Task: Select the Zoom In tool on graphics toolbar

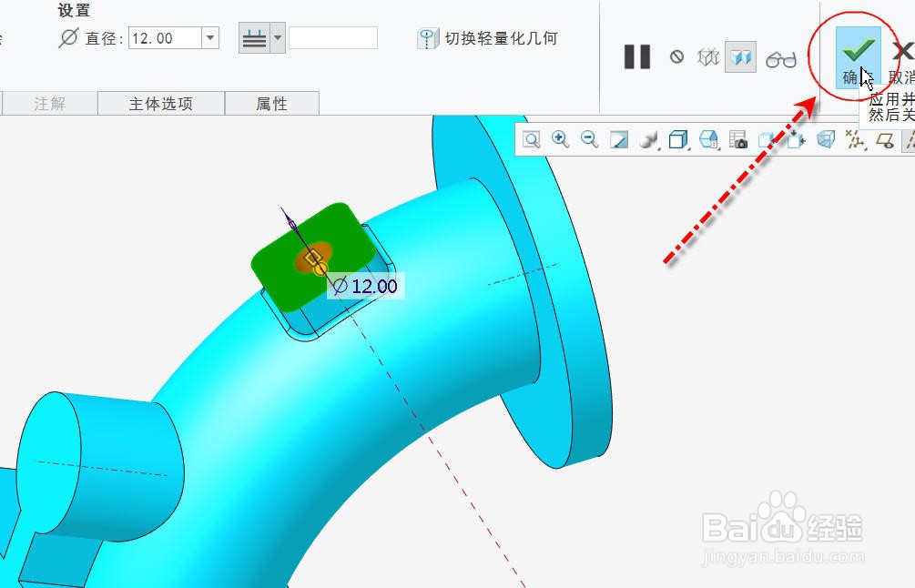Action: 561,140
